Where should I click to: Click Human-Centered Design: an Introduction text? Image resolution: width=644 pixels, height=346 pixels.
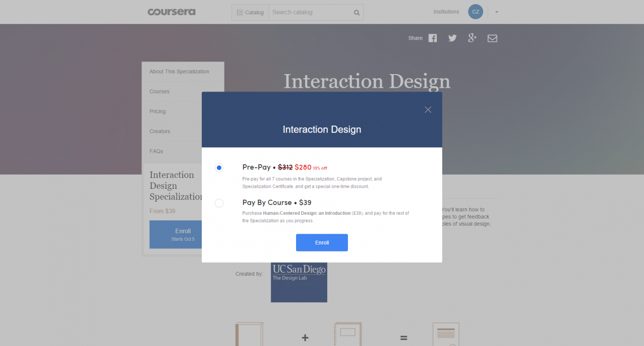(307, 213)
